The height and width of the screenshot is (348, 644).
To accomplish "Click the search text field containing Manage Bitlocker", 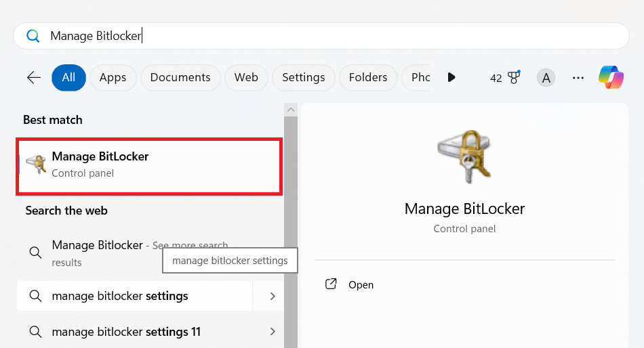I will [321, 36].
